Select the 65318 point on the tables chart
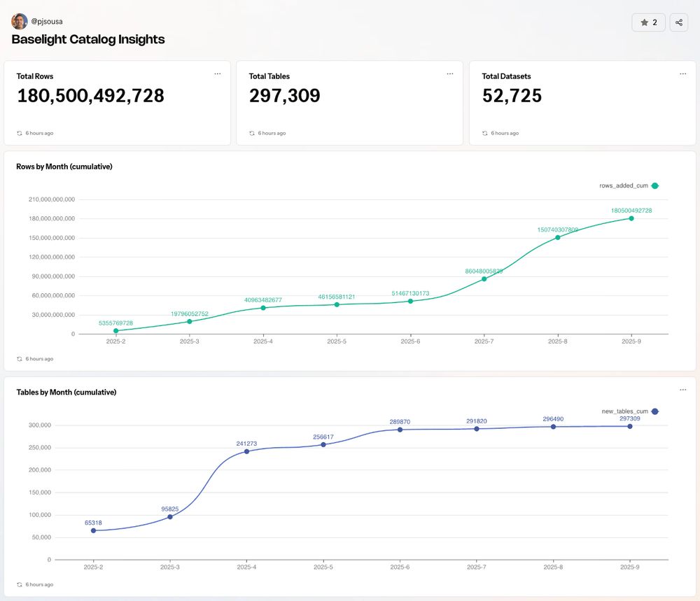Image resolution: width=700 pixels, height=601 pixels. pyautogui.click(x=93, y=531)
